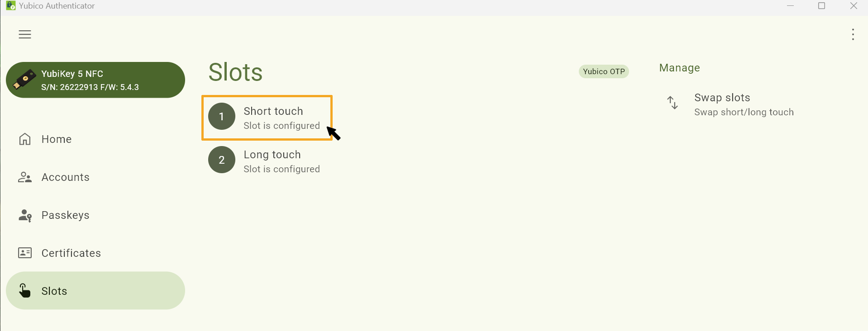This screenshot has height=331, width=868.
Task: Click the Slots page heading
Action: pos(235,71)
